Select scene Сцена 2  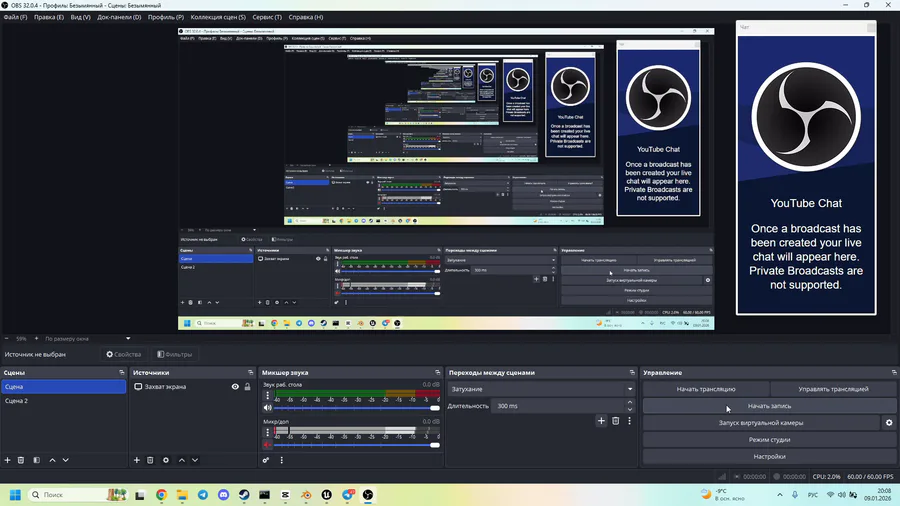(x=63, y=400)
